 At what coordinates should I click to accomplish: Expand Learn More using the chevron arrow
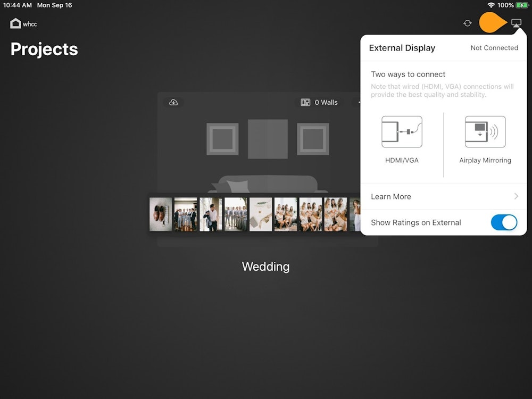(x=516, y=196)
